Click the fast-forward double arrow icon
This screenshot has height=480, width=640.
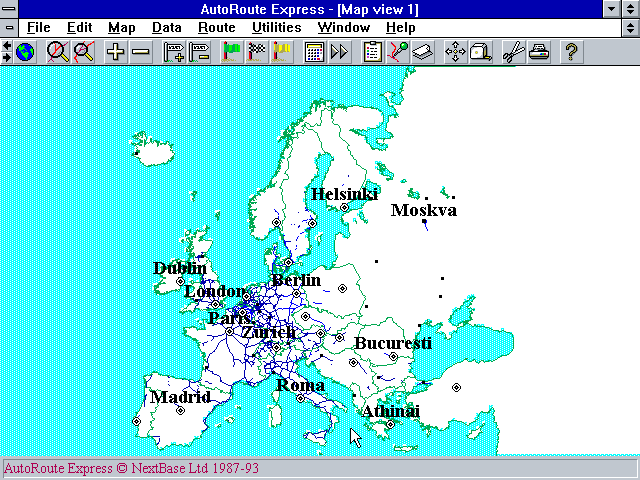(339, 52)
